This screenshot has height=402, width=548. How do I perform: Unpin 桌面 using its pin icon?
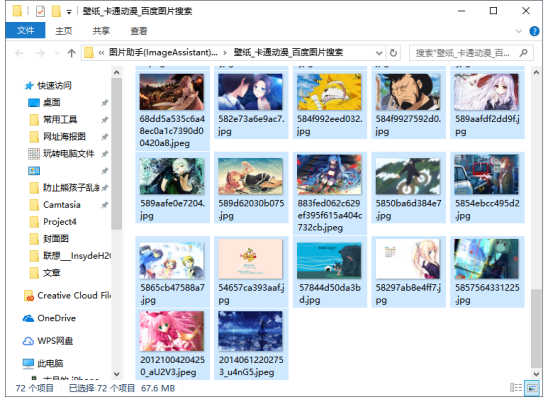(x=104, y=103)
